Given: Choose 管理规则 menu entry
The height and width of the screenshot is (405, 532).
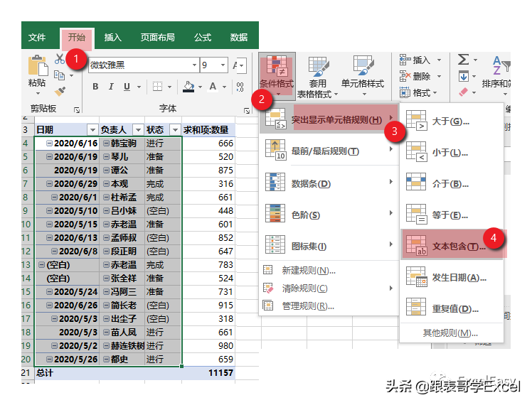Looking at the screenshot, I should [329, 306].
